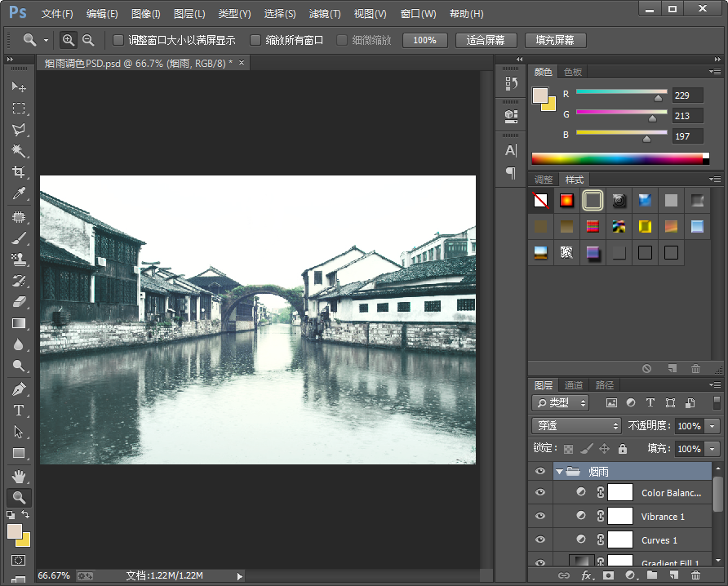728x586 pixels.
Task: Select the Eraser tool
Action: tap(18, 301)
